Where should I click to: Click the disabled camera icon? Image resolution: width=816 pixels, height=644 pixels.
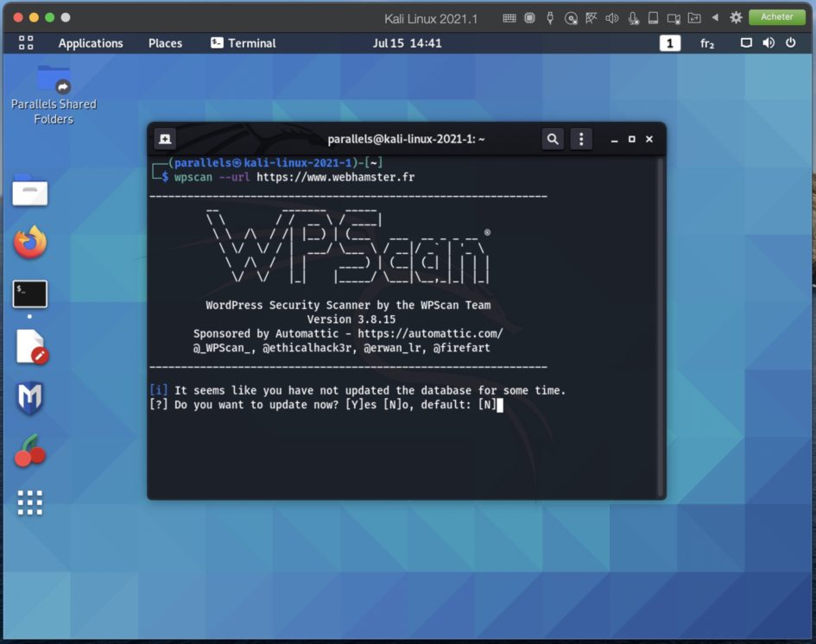(674, 19)
